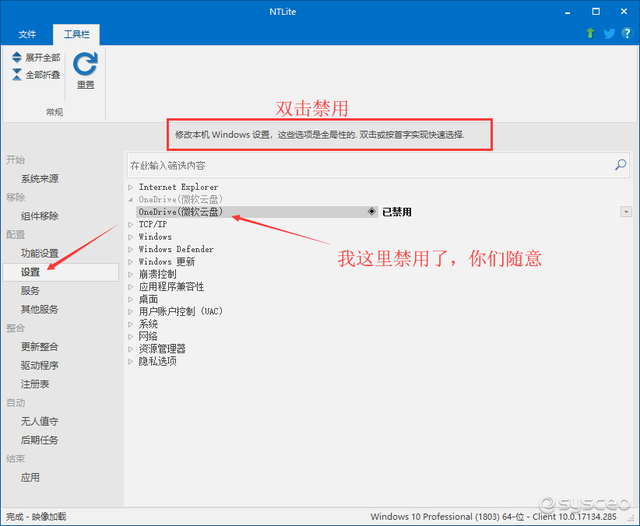Screen dimensions: 640x526
Task: Open 后期任务 in the sidebar
Action: pyautogui.click(x=40, y=440)
